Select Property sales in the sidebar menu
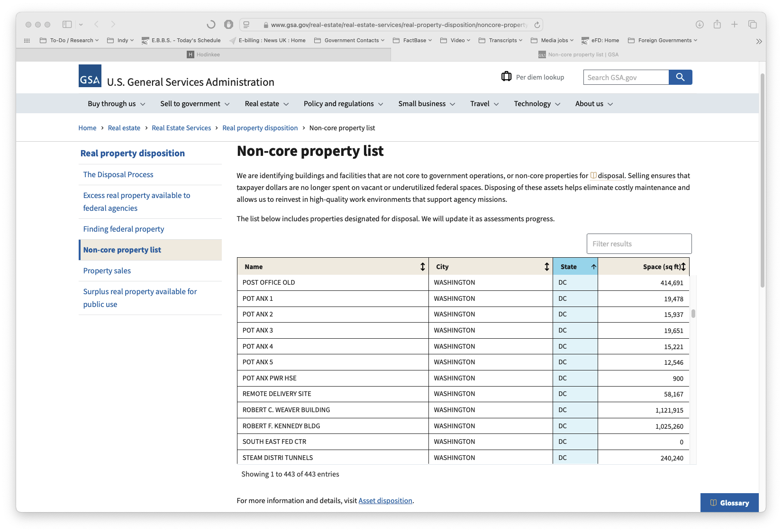Image resolution: width=782 pixels, height=532 pixels. [x=107, y=271]
